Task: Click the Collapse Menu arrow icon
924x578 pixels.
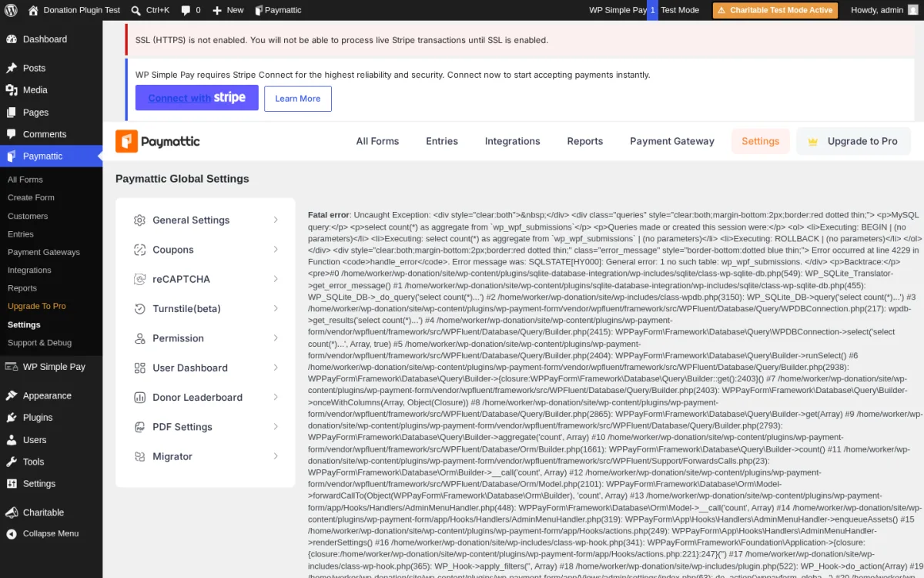Action: (12, 533)
